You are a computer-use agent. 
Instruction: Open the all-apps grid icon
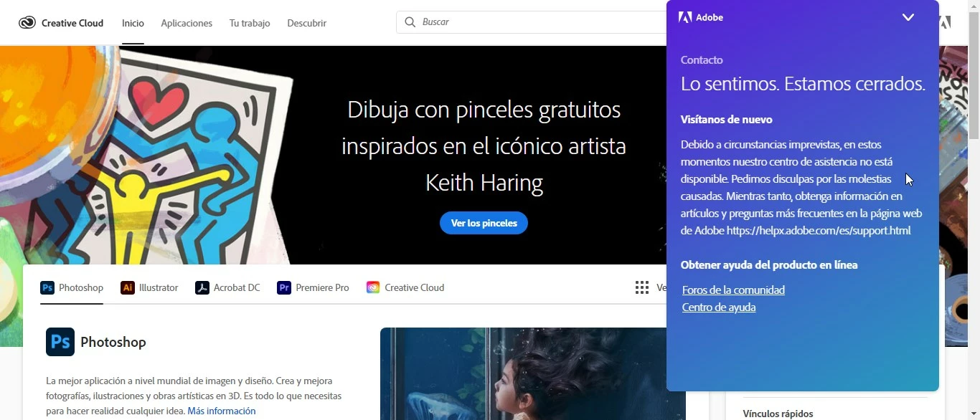tap(642, 287)
